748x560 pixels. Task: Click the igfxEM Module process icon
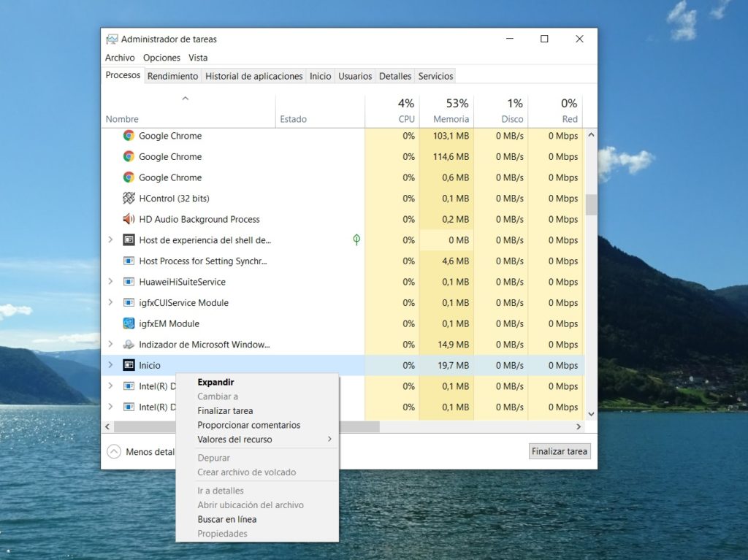128,323
